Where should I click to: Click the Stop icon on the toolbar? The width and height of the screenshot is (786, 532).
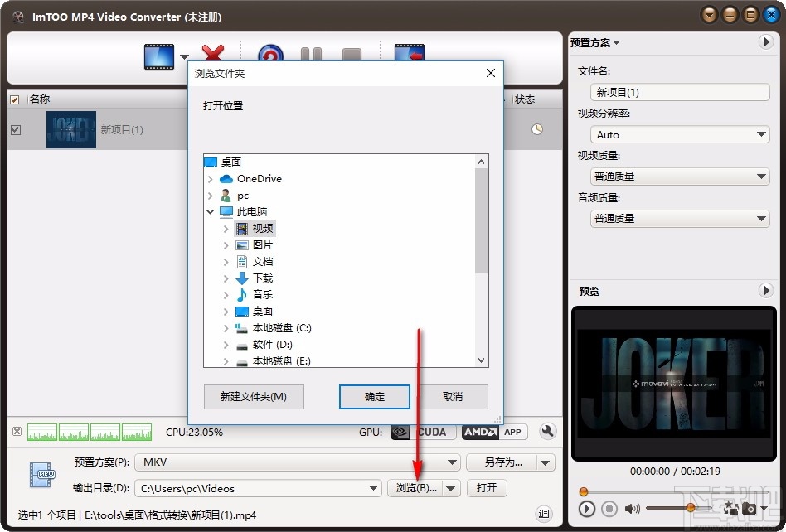(352, 53)
